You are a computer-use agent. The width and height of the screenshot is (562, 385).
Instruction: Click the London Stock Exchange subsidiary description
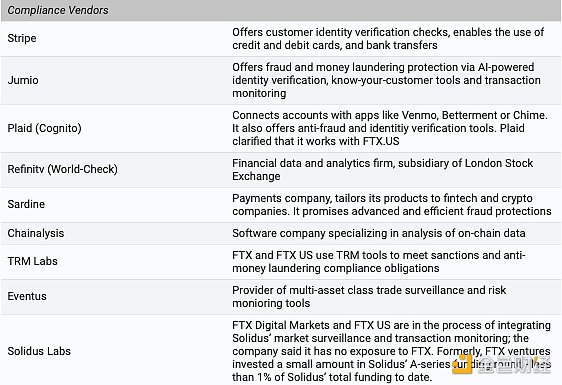pos(382,170)
